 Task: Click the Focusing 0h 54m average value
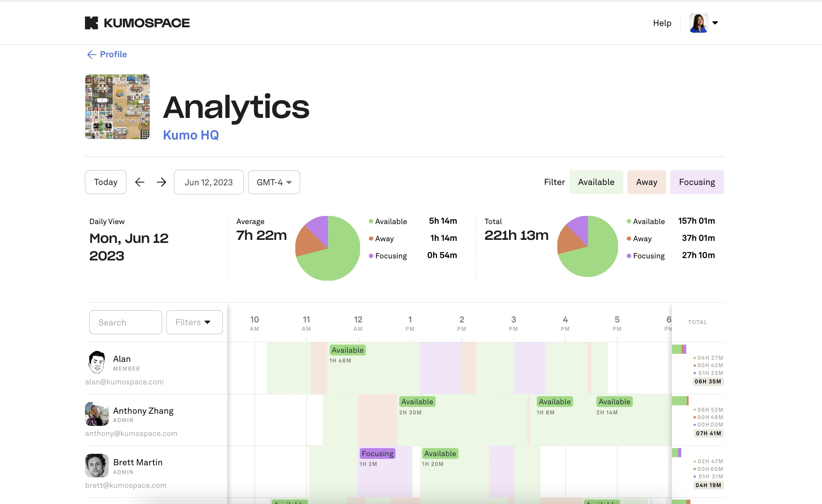[442, 255]
